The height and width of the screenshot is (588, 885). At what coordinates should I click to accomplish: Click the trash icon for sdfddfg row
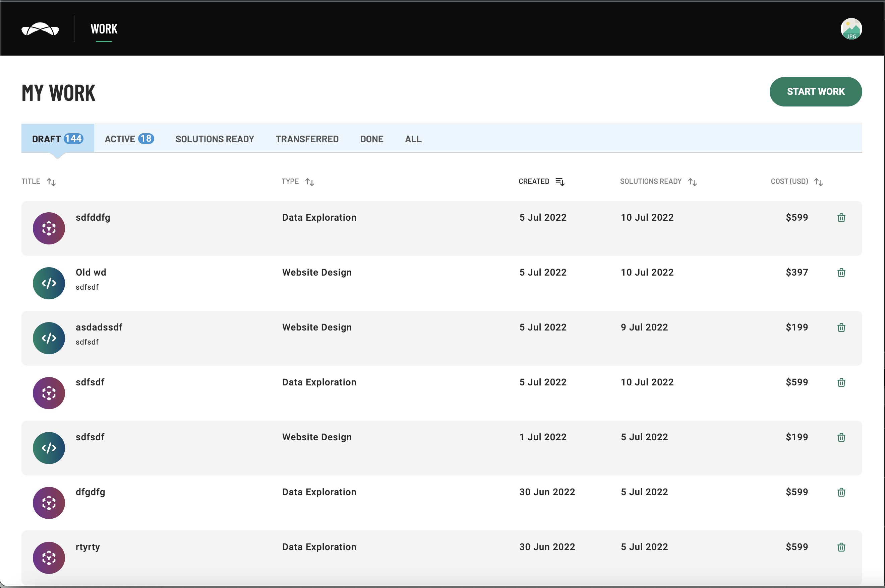[841, 218]
